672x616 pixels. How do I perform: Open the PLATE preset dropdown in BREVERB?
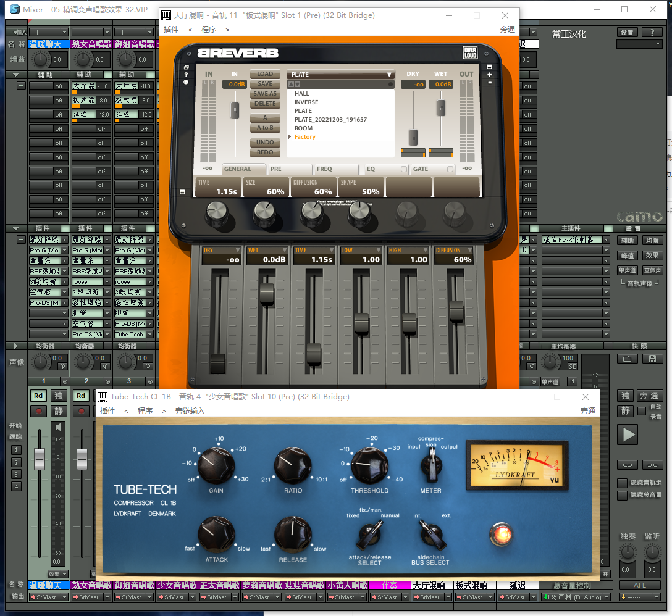coord(340,74)
